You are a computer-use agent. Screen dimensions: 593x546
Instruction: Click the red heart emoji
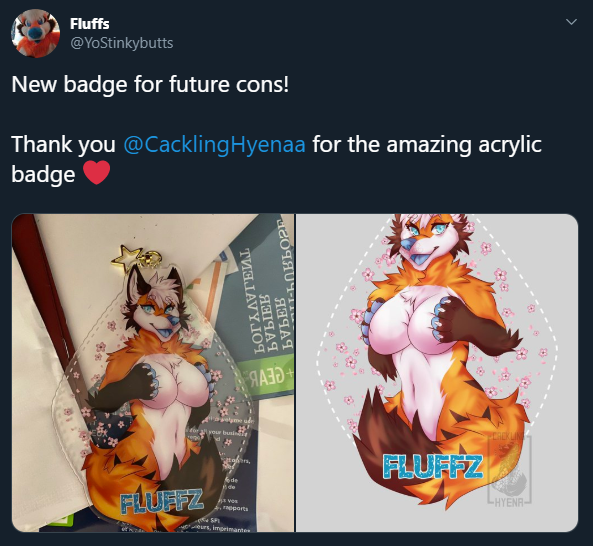[x=96, y=173]
